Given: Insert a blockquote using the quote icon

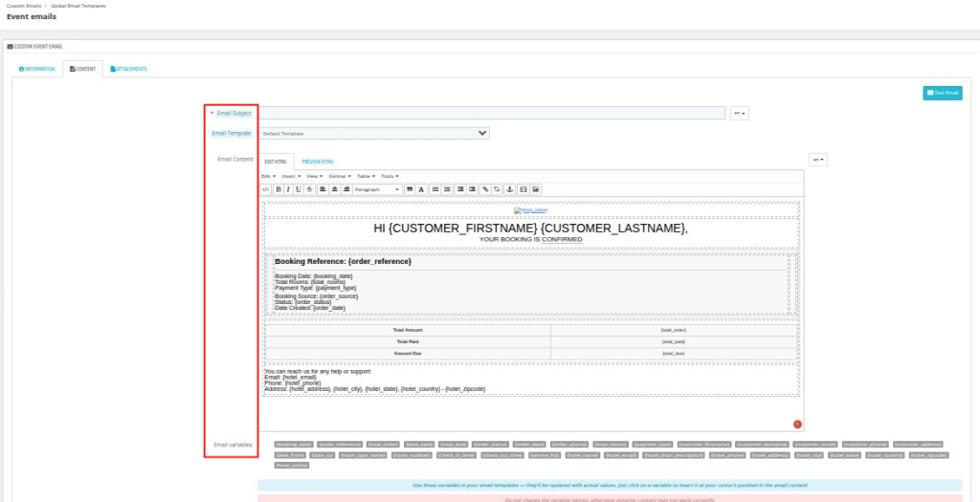Looking at the screenshot, I should (x=410, y=189).
